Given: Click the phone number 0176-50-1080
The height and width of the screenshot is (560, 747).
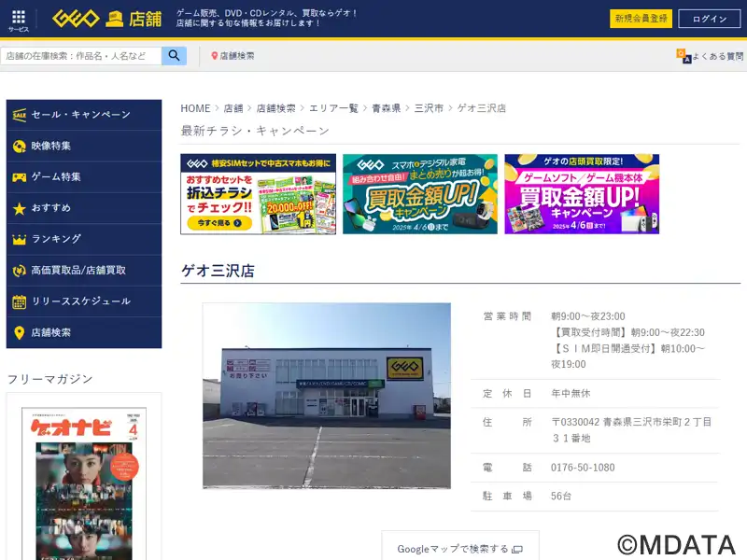Looking at the screenshot, I should coord(583,468).
